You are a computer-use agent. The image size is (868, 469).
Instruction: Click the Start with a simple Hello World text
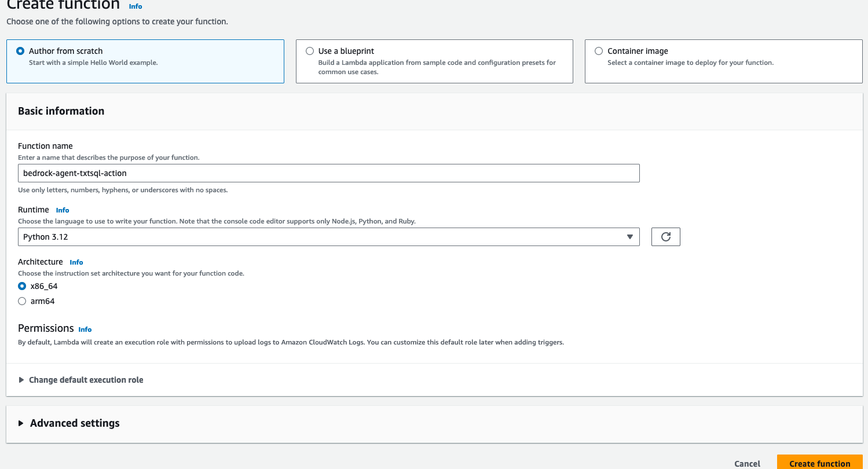tap(93, 63)
